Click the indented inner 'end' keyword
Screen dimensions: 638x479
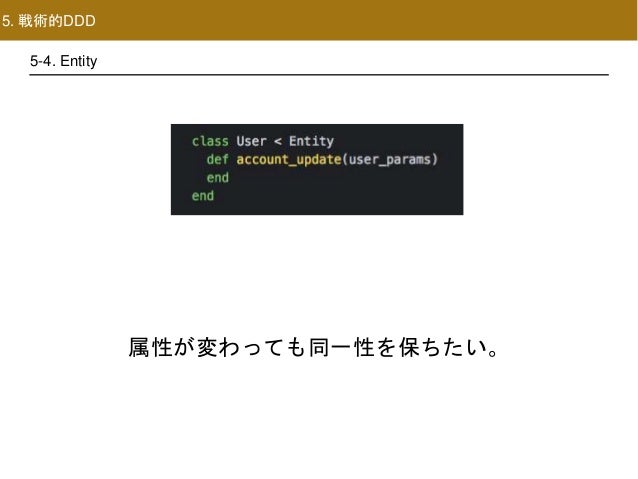click(218, 177)
